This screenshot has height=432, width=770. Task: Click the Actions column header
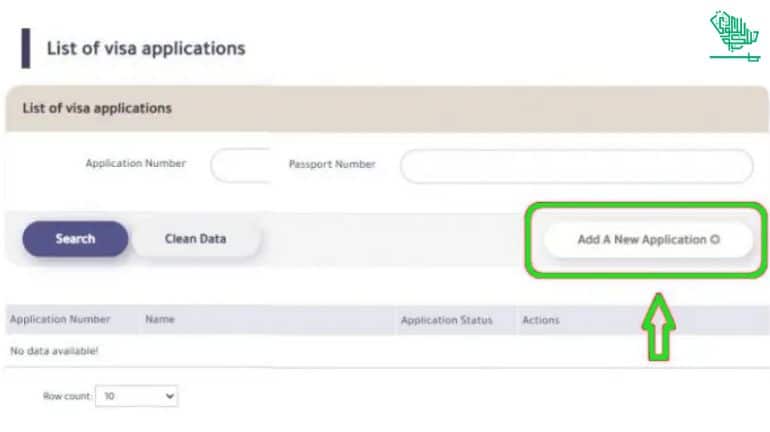(x=541, y=320)
